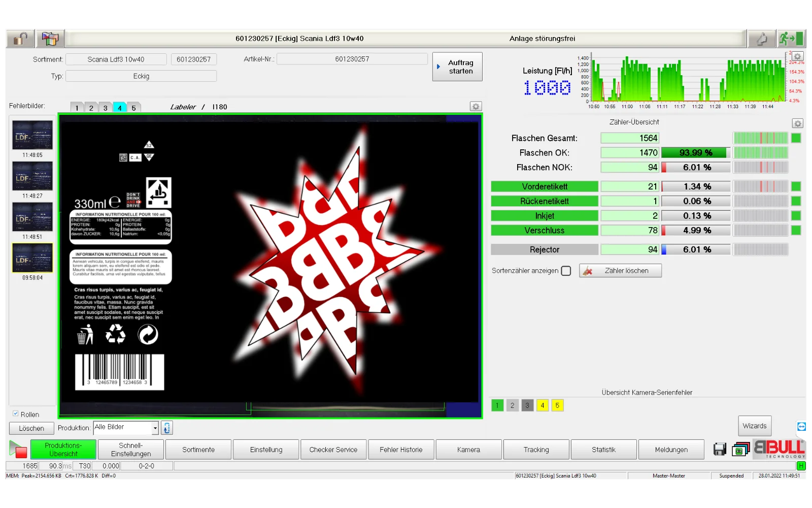
Task: Open gear settings above camera image
Action: [476, 106]
